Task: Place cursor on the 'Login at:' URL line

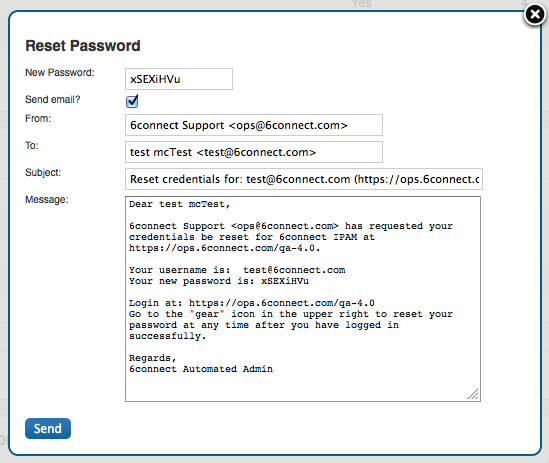Action: pos(252,303)
